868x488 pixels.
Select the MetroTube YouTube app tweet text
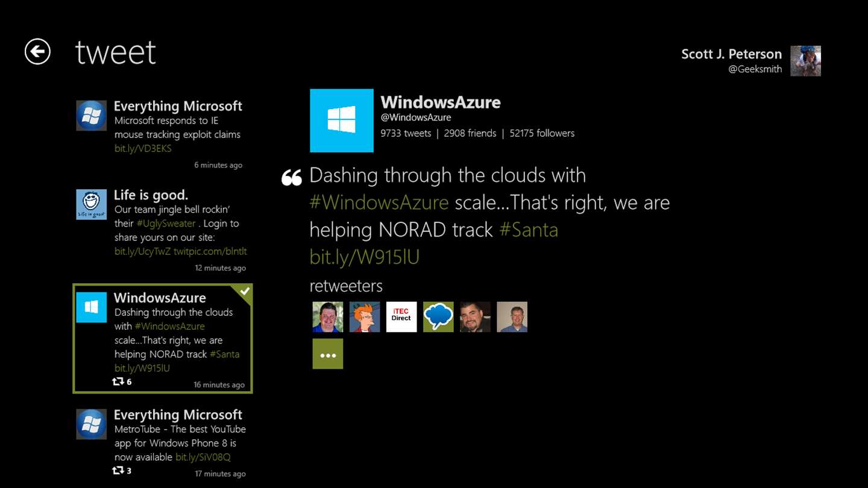point(180,443)
